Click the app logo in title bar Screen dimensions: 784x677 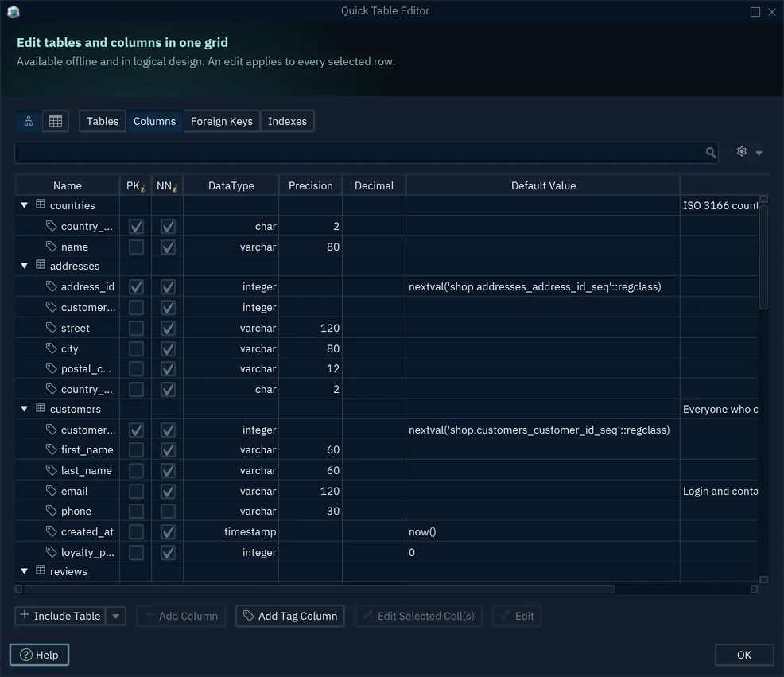click(14, 11)
